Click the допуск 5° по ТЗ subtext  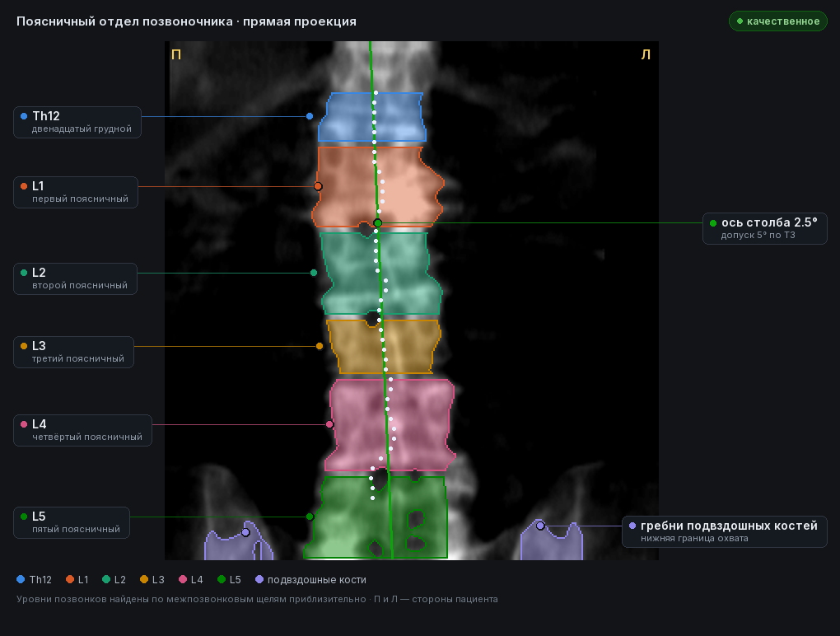coord(758,236)
